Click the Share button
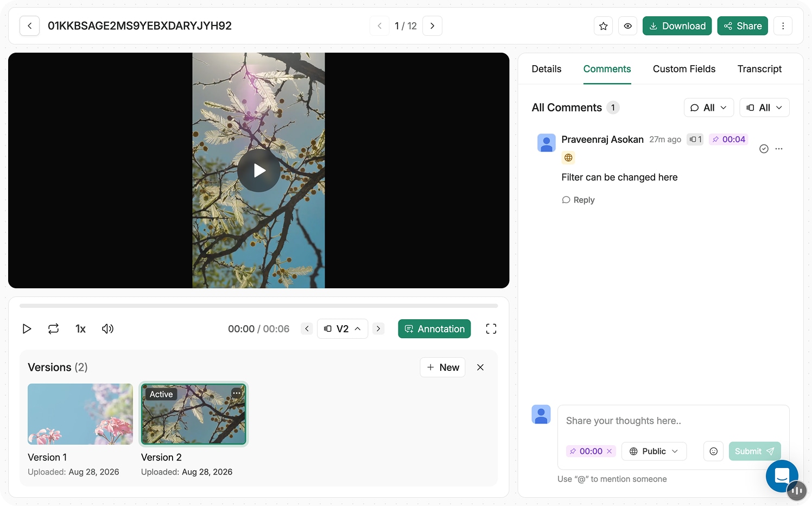Screen dimensions: 812x506 click(743, 26)
